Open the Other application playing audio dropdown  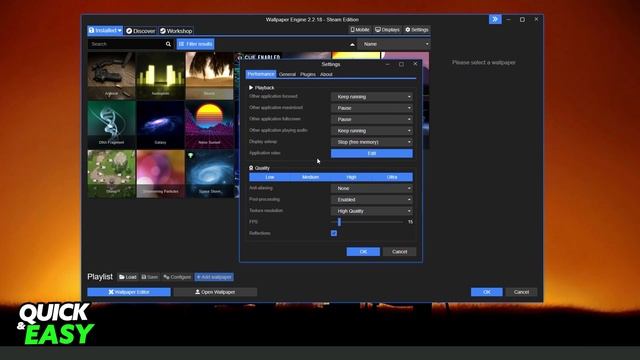372,131
